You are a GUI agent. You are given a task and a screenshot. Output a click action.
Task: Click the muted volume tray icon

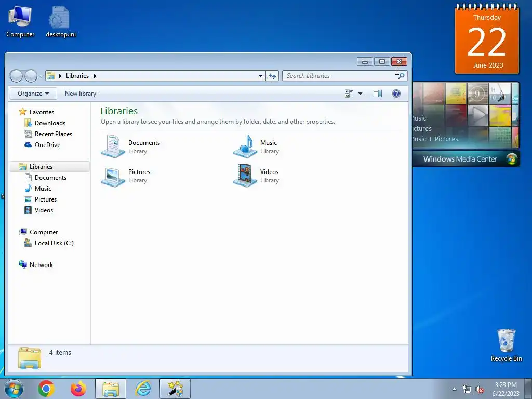[x=480, y=390]
